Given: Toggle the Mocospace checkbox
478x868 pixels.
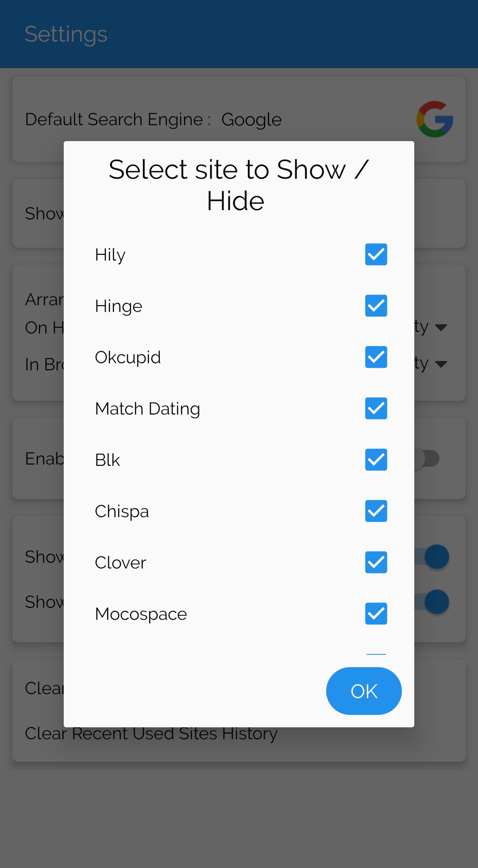Looking at the screenshot, I should pos(376,614).
